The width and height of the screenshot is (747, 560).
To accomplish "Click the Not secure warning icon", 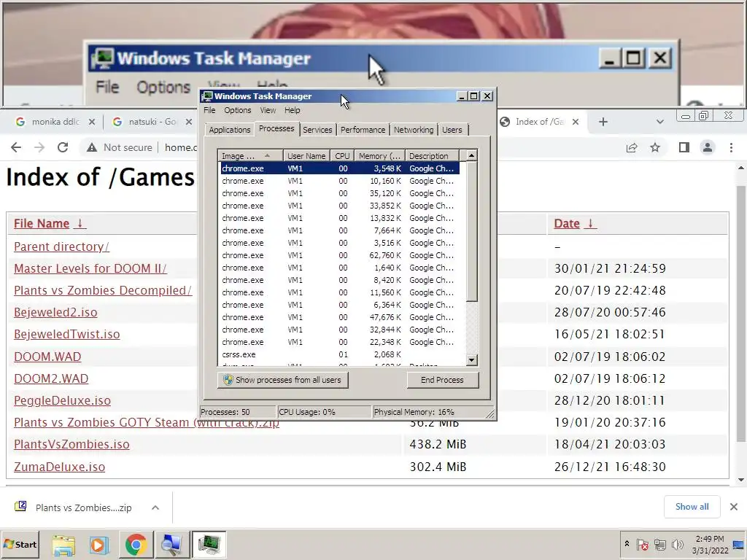I will [92, 147].
